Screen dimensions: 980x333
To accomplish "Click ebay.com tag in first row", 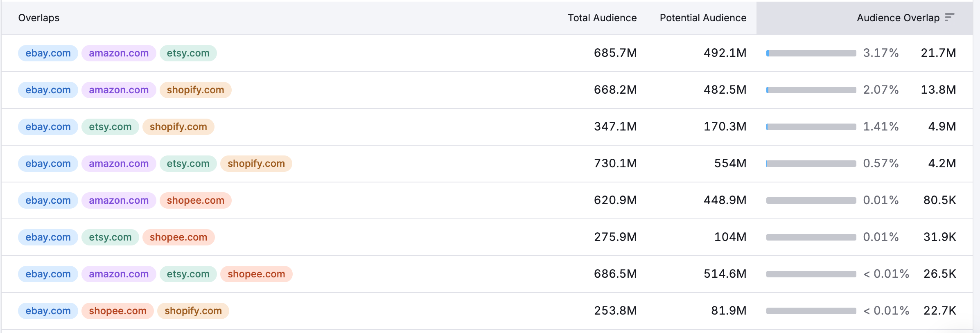I will [48, 53].
